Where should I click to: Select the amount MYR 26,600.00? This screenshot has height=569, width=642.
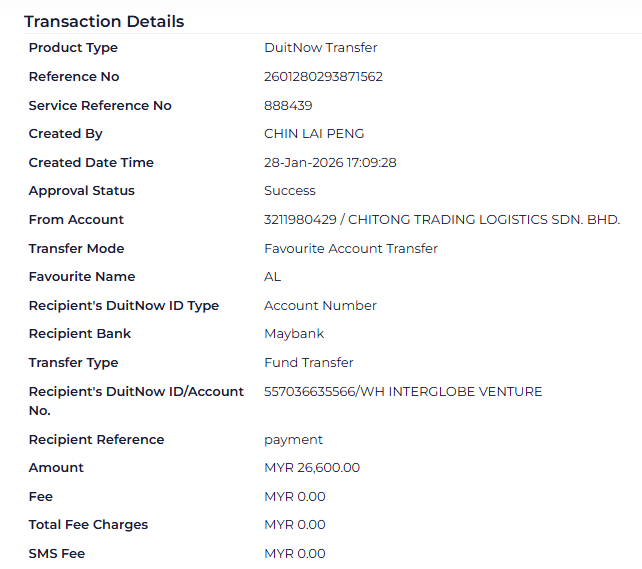click(312, 468)
